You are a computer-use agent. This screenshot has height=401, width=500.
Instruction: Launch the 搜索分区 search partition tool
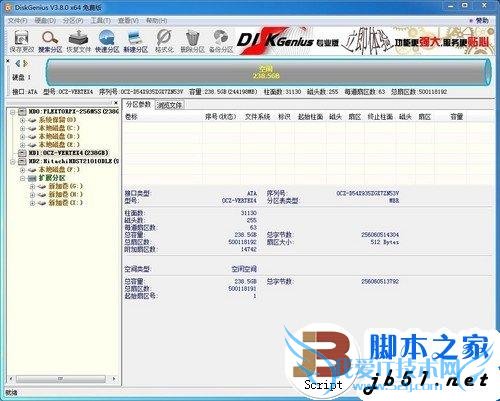click(50, 41)
